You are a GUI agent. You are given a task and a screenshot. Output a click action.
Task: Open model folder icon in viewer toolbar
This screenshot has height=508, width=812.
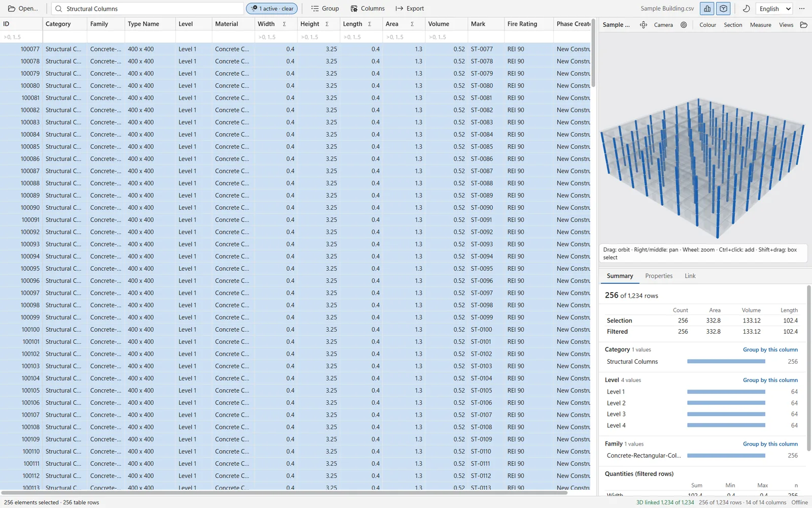coord(803,25)
